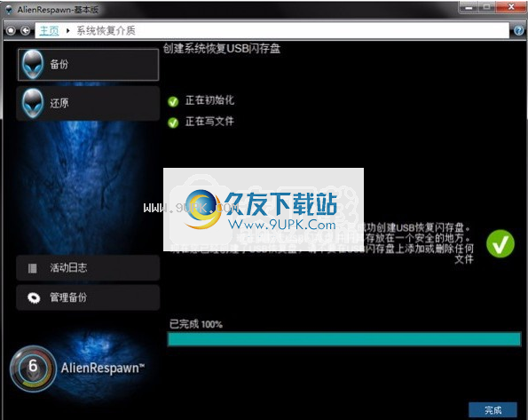Click the large green success checkmark
The height and width of the screenshot is (420, 528).
point(500,243)
